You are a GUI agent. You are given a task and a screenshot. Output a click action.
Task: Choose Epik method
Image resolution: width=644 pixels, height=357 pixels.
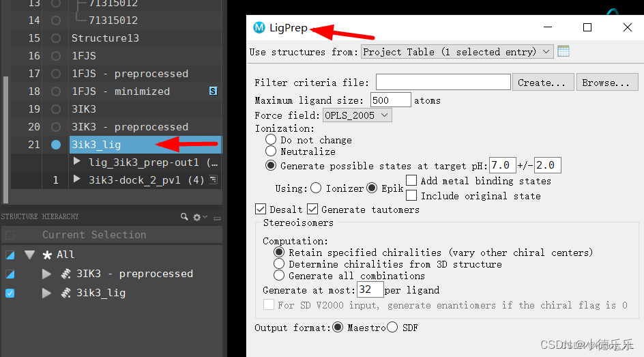[372, 188]
